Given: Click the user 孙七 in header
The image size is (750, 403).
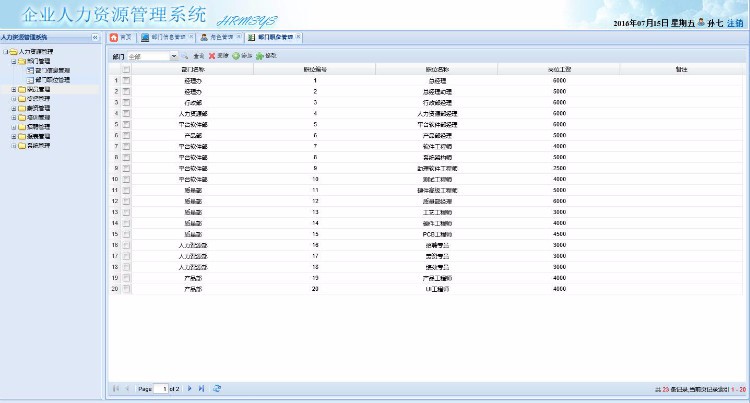Looking at the screenshot, I should tap(715, 23).
